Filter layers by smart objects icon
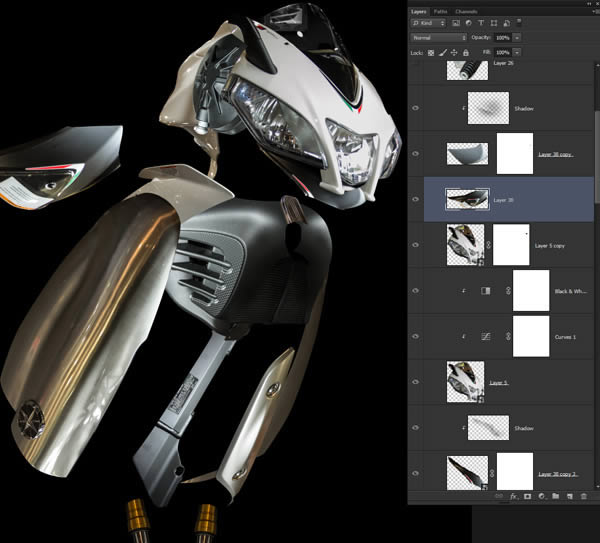 coord(507,23)
